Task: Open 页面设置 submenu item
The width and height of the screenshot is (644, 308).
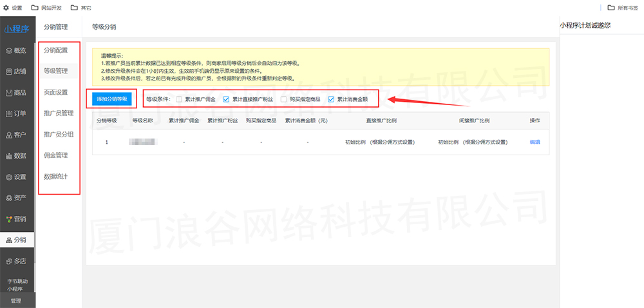Action: click(x=56, y=92)
